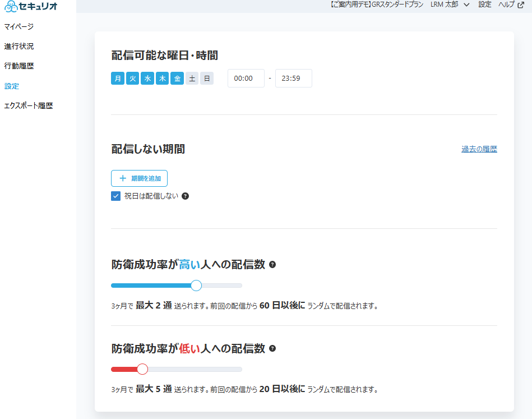This screenshot has width=532, height=419.
Task: Open マイページ in sidebar
Action: click(x=19, y=26)
